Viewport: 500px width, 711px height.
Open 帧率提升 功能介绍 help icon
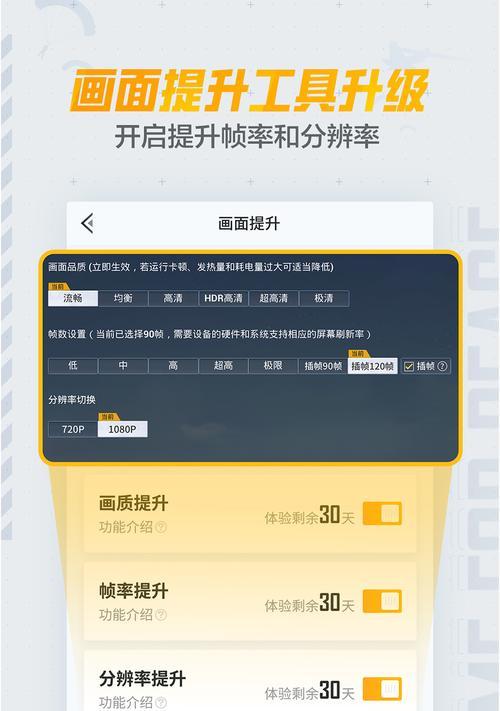pyautogui.click(x=161, y=615)
